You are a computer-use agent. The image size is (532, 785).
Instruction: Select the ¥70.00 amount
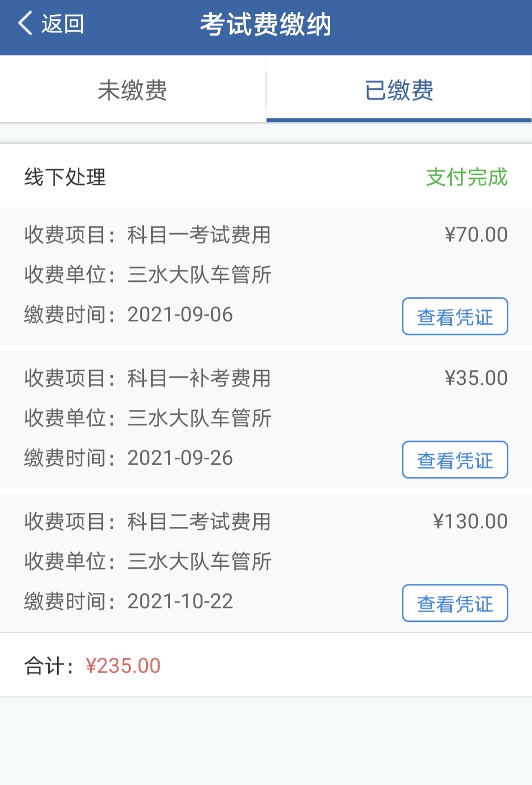pyautogui.click(x=476, y=235)
